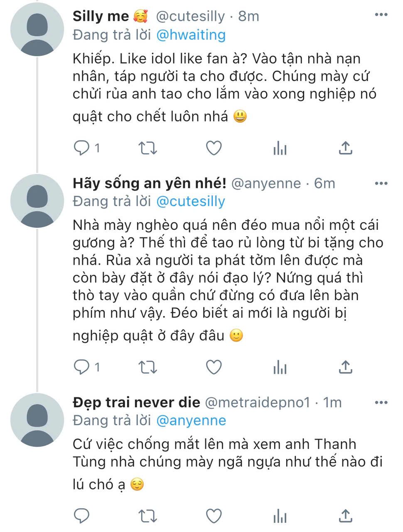Like the tweet by @metraidepno1
This screenshot has height=532, width=403.
pyautogui.click(x=214, y=516)
